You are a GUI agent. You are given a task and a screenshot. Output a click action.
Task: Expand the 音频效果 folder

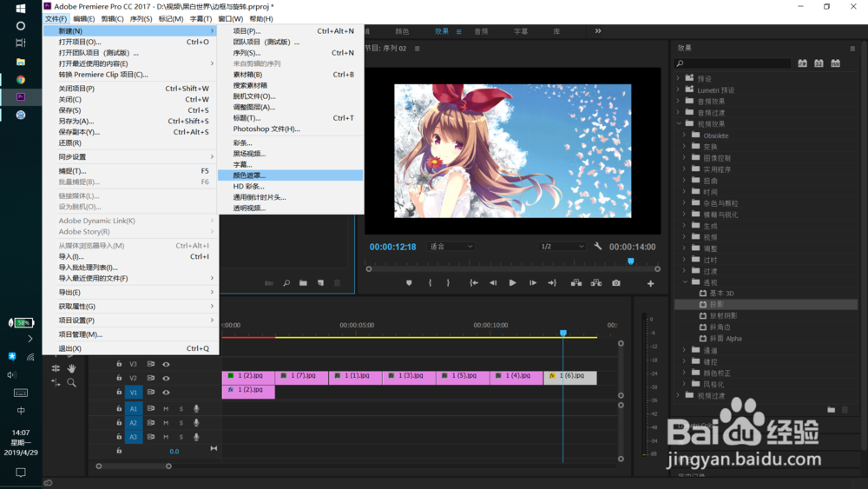(x=678, y=101)
